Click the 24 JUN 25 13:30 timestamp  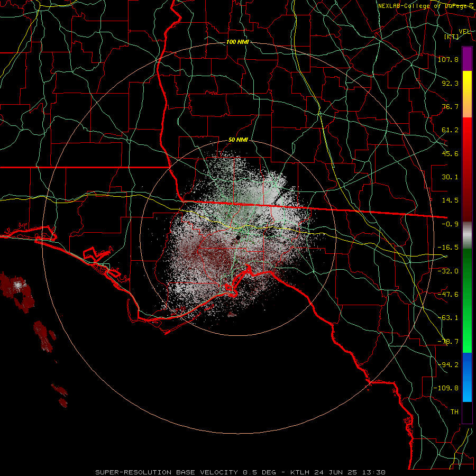coord(350,472)
